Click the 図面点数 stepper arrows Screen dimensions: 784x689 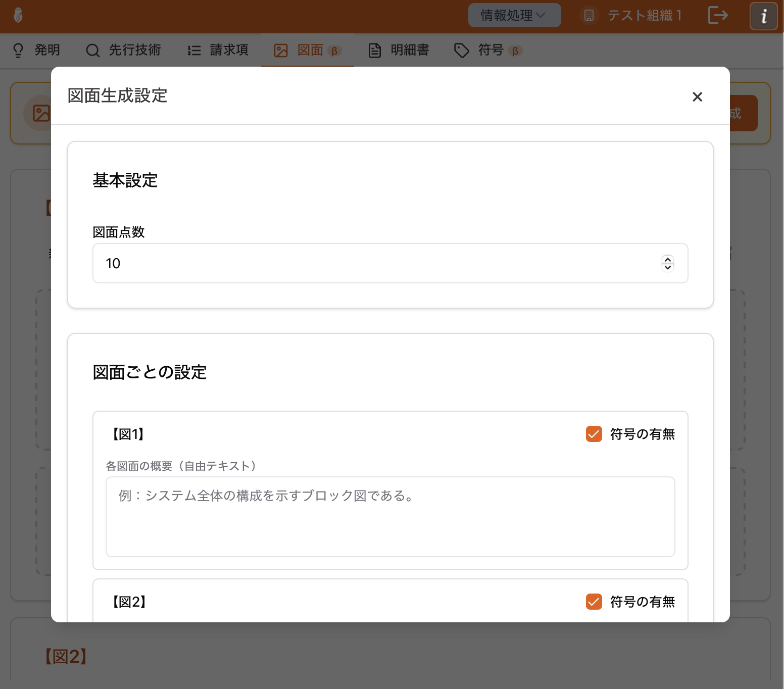click(667, 263)
